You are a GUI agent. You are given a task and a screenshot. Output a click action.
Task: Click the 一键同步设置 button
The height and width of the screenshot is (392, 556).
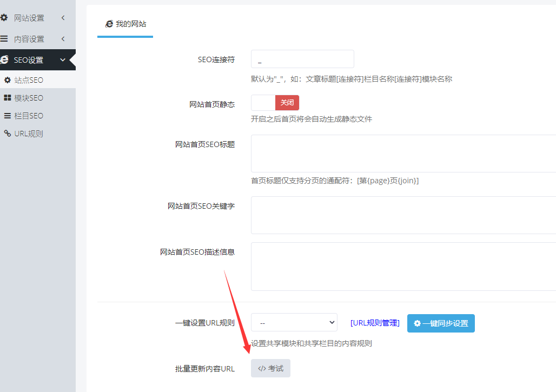point(441,323)
